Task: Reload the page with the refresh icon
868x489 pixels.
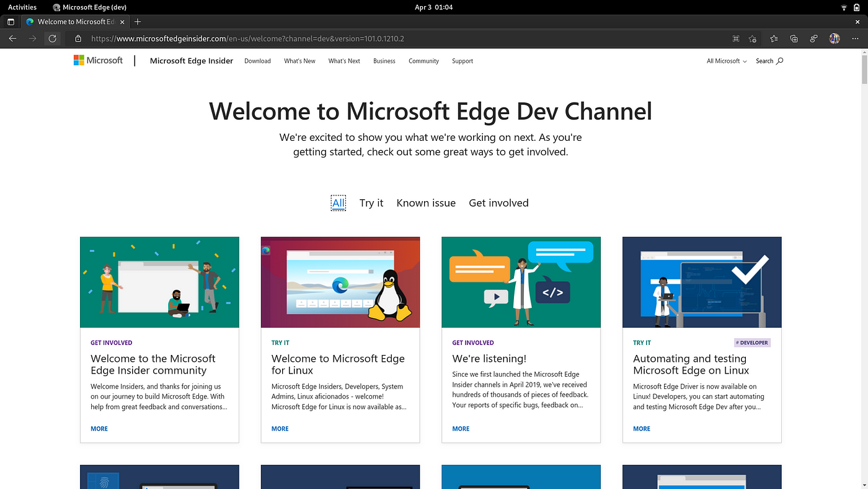Action: point(52,38)
